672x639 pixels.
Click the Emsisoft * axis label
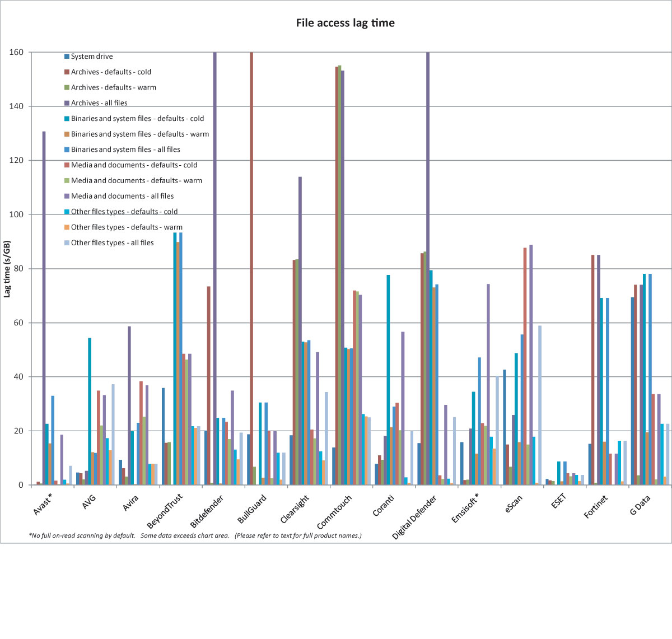click(x=465, y=508)
